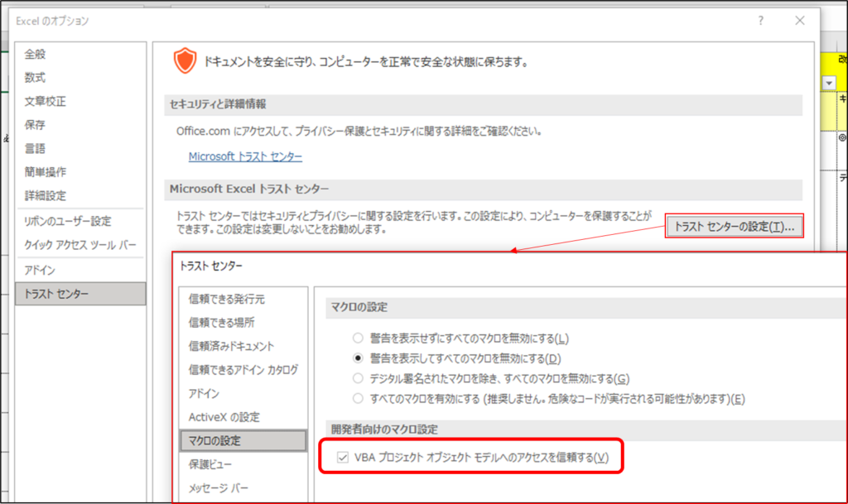848x504 pixels.
Task: Select 警告を表示してすべてのマクロを無効にする radio button
Action: (358, 358)
